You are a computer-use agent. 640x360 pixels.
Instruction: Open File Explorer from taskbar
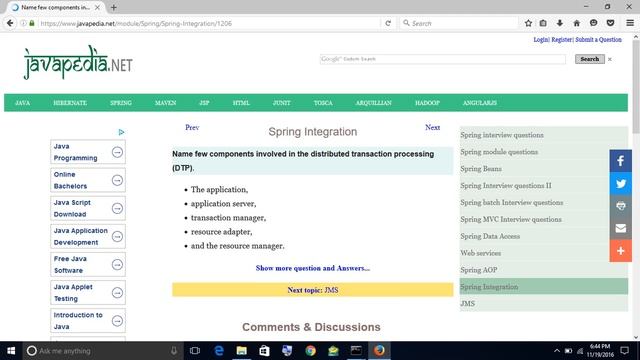click(242, 351)
